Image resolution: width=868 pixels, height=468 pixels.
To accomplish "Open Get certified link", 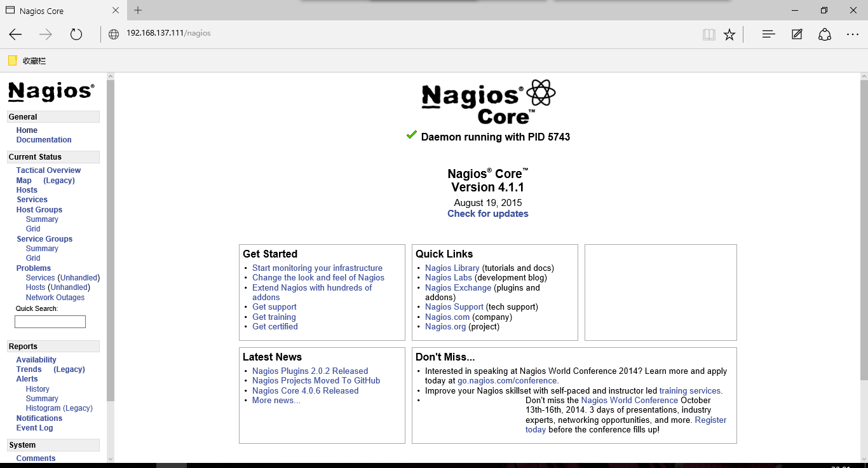I will pos(275,327).
